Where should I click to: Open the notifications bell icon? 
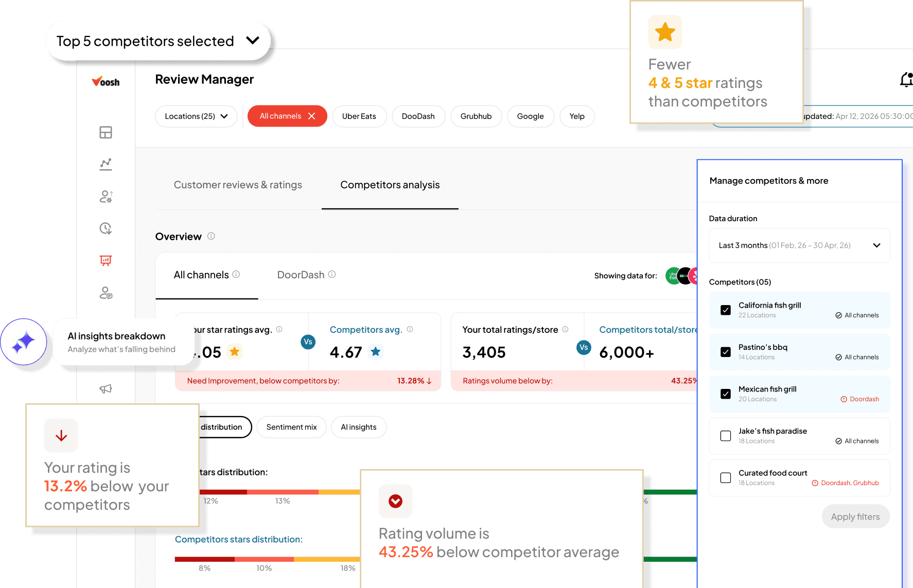(906, 80)
